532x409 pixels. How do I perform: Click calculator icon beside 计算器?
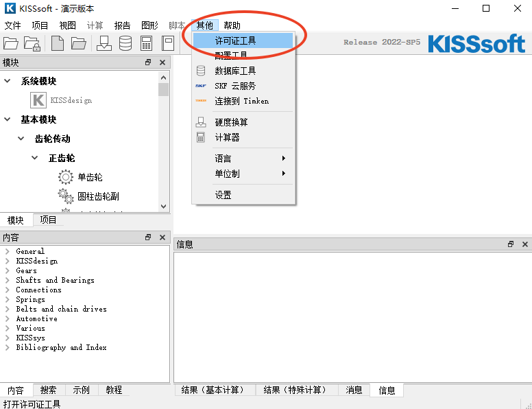[x=201, y=137]
